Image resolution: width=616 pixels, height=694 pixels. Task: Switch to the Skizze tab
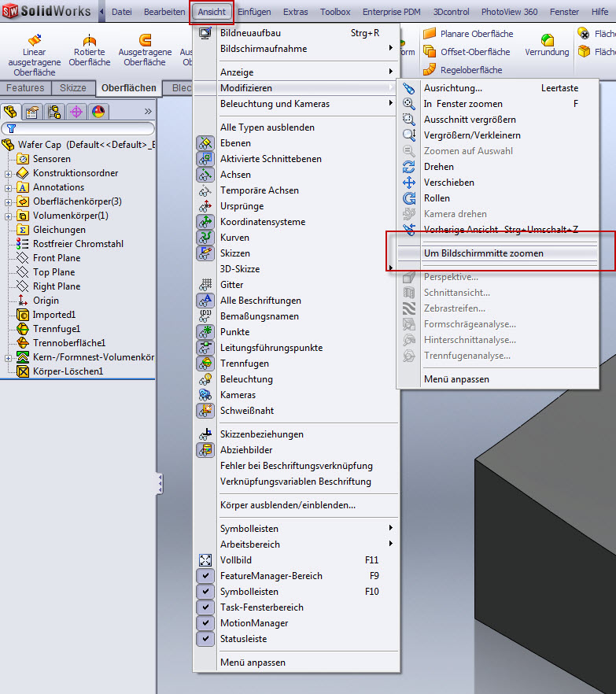coord(73,88)
